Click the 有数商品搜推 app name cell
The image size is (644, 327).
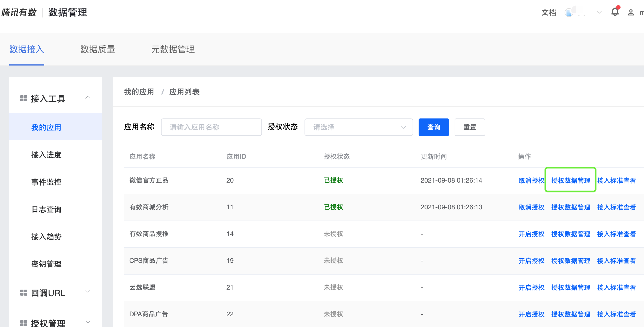(149, 234)
